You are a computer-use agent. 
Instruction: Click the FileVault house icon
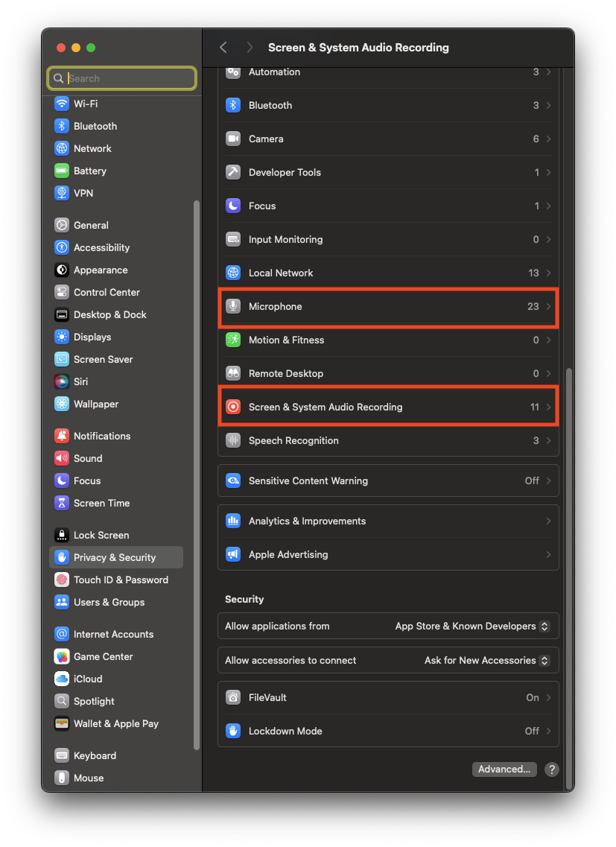pos(233,697)
